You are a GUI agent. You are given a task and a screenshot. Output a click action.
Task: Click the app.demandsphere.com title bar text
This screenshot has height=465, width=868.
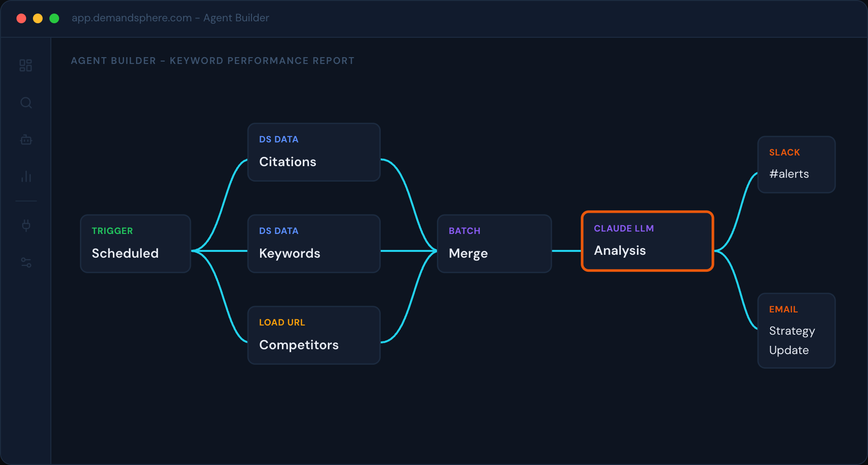click(170, 18)
